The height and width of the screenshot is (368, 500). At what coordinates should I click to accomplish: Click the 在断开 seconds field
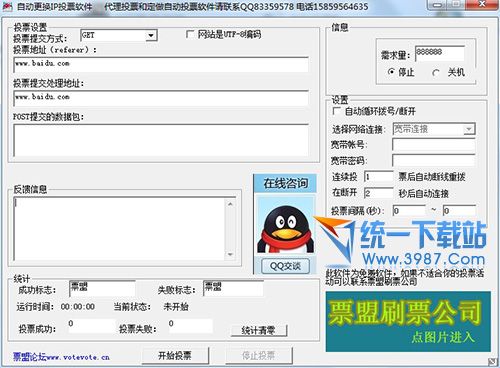pos(379,193)
